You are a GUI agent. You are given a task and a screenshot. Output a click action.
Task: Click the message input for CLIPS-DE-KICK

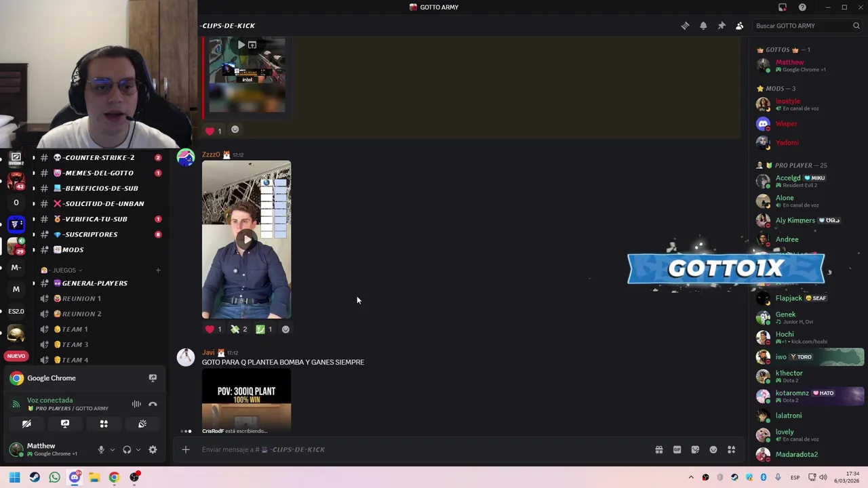[420, 449]
